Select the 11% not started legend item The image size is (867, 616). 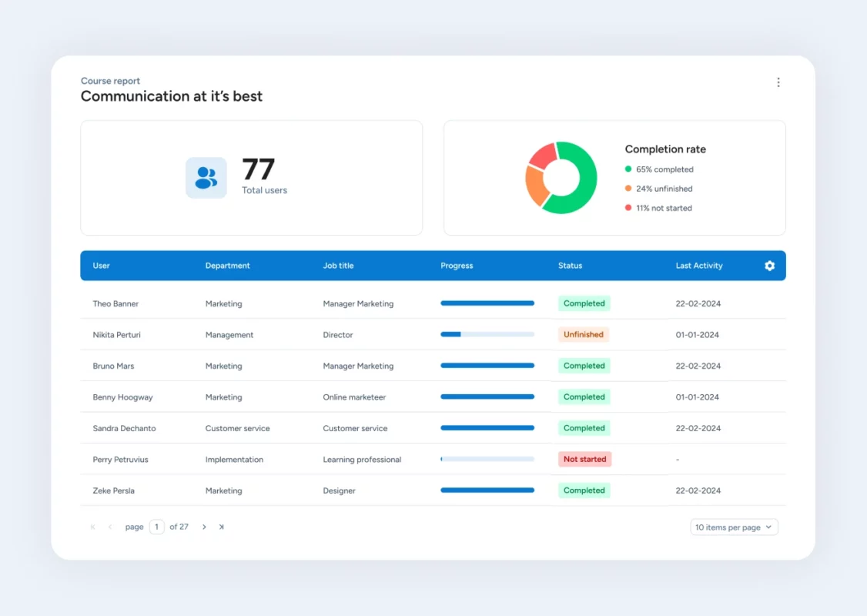663,209
